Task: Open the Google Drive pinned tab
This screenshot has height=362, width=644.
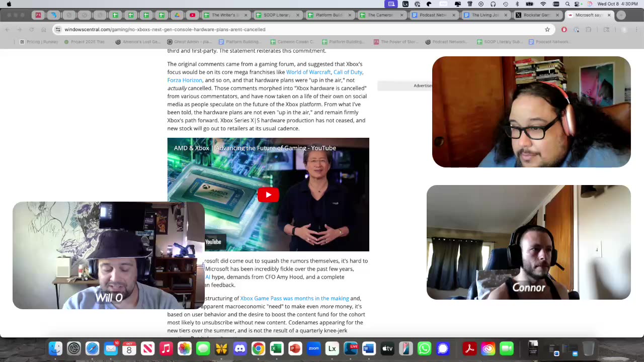Action: 177,15
